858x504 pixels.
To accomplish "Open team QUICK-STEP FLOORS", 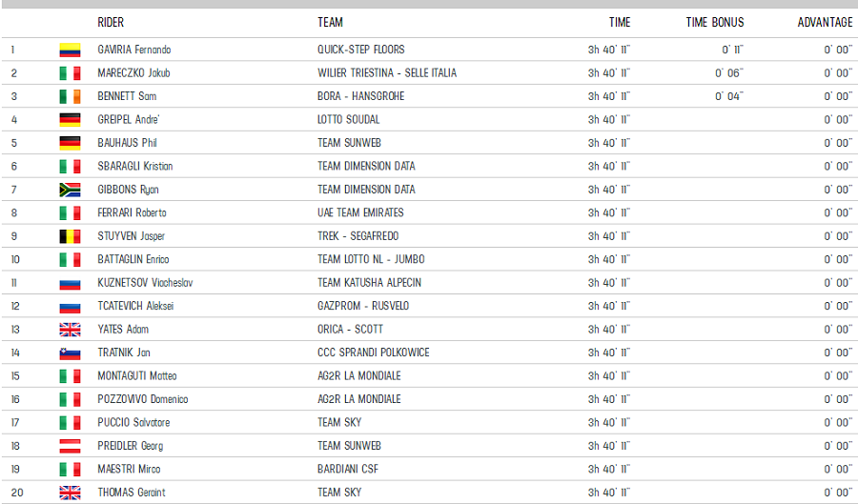I will pyautogui.click(x=361, y=50).
